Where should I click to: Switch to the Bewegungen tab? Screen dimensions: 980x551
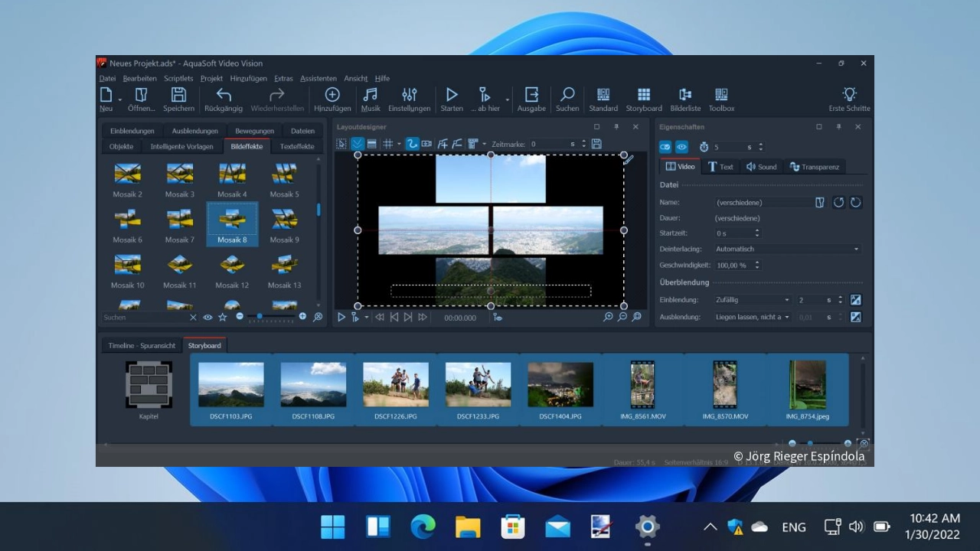pos(254,131)
